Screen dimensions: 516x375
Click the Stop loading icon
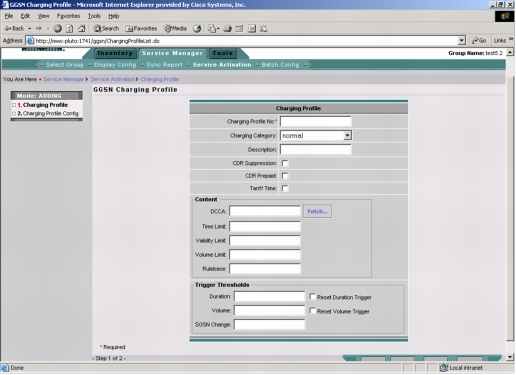tap(58, 29)
